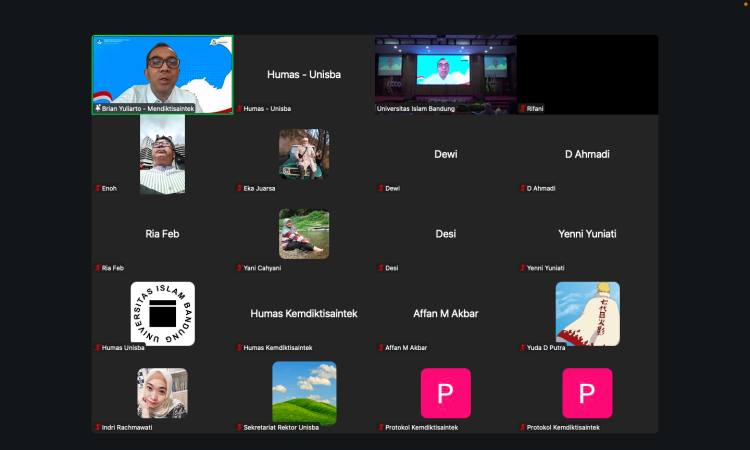Select the green hill avatar of Sekretariat Rektor
The height and width of the screenshot is (450, 750).
click(304, 393)
